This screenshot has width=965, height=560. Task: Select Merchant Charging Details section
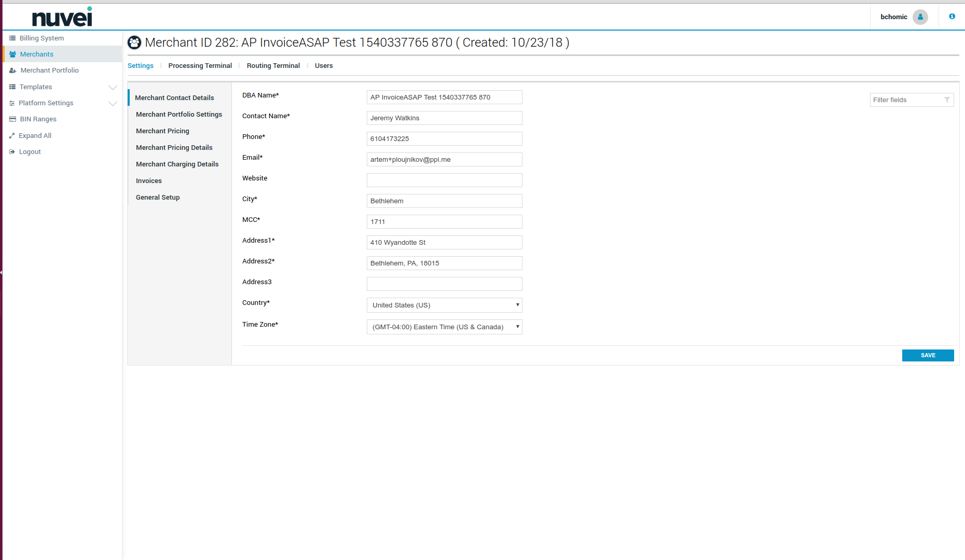coord(177,164)
